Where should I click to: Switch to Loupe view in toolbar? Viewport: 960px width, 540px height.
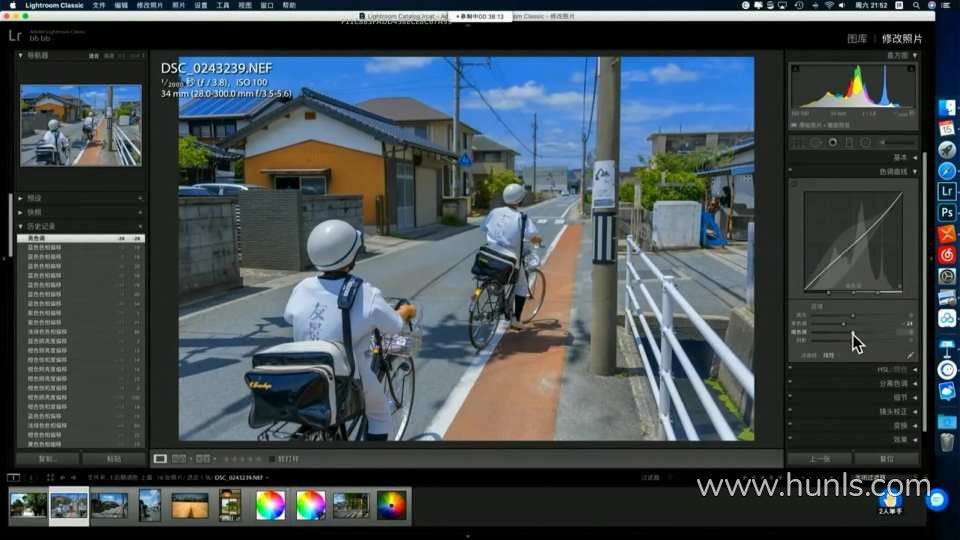coord(160,459)
